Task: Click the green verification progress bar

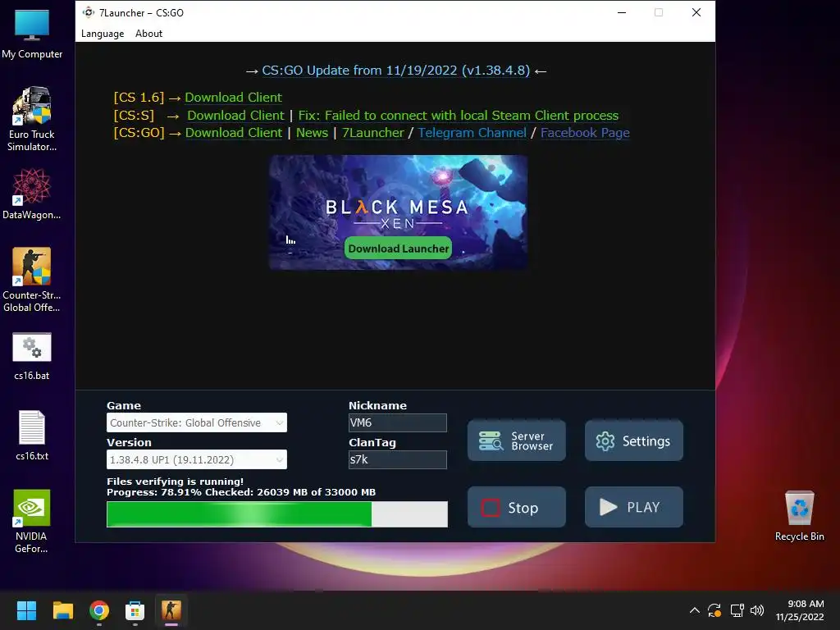Action: [x=277, y=514]
